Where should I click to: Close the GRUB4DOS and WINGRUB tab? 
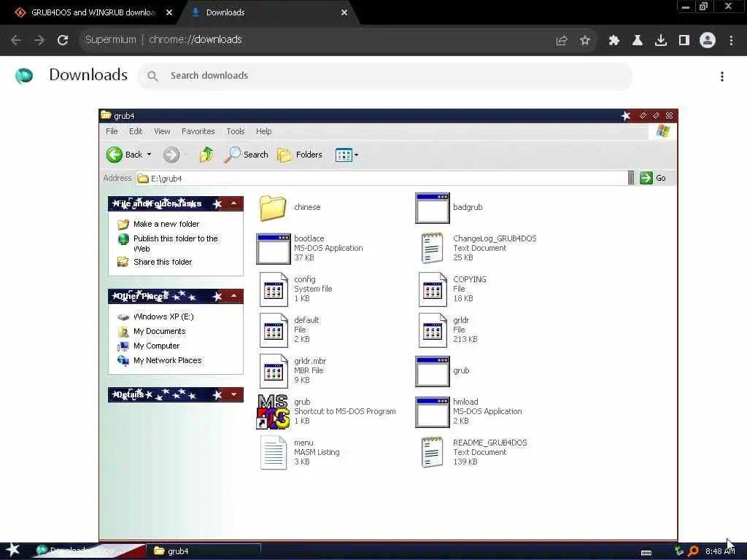coord(169,12)
